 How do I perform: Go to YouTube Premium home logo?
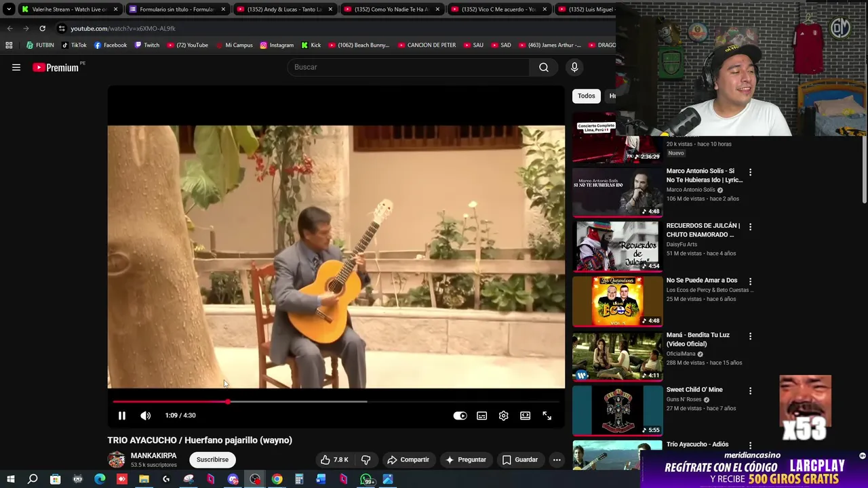[56, 67]
